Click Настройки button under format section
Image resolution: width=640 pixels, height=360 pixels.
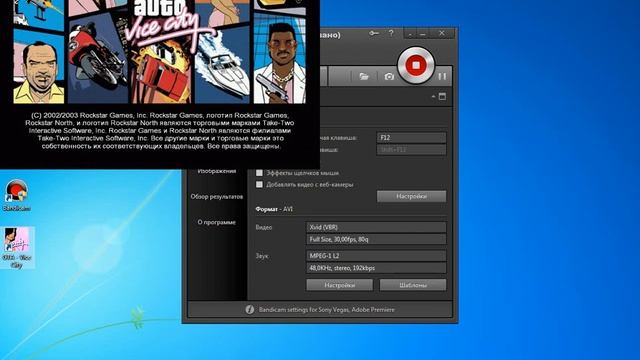click(340, 285)
